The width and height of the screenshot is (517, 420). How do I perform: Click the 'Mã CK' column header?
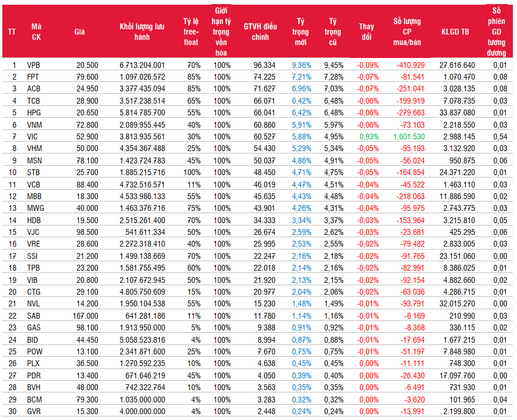[36, 32]
